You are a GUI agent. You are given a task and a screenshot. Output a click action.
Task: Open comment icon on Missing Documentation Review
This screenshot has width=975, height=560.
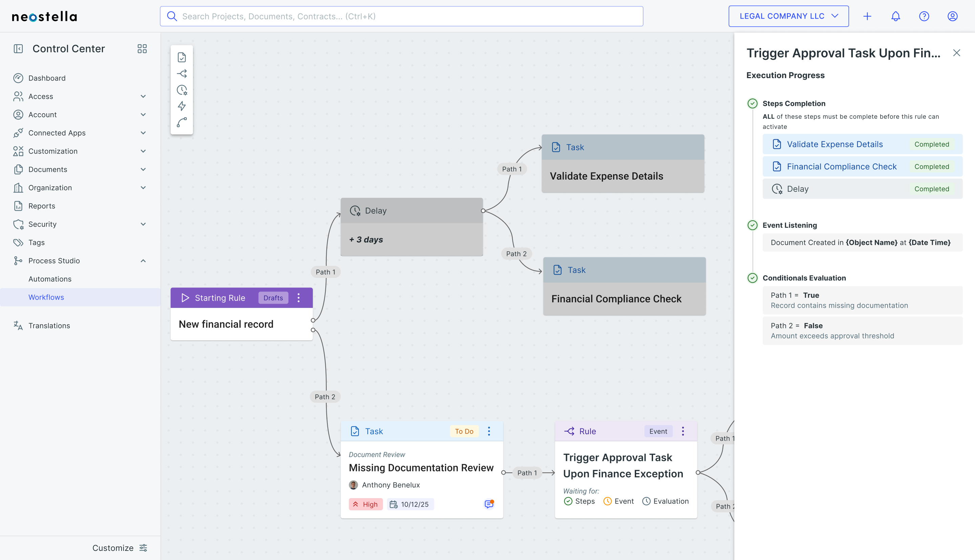tap(489, 504)
